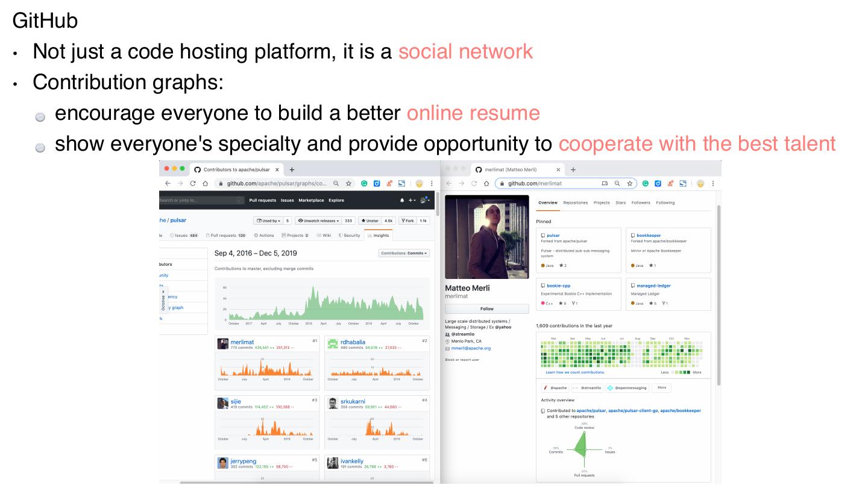Click the horizontal scrollbar under the pulsar page
This screenshot has height=488, width=868.
(306, 482)
